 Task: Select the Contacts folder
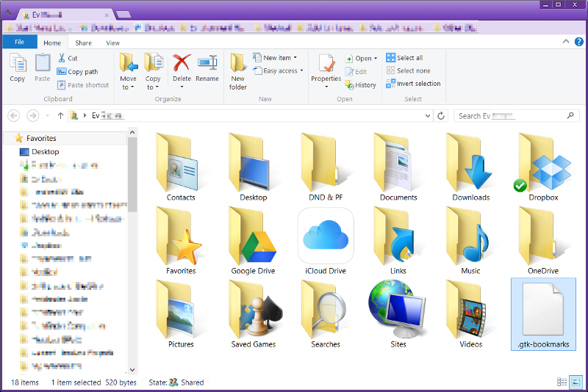click(x=181, y=167)
